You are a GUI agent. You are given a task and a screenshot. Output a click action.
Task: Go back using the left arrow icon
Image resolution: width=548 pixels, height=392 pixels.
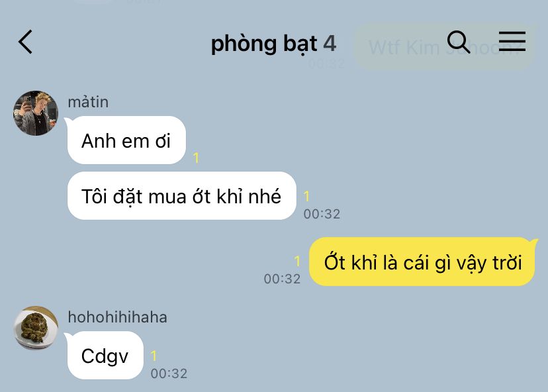point(25,42)
